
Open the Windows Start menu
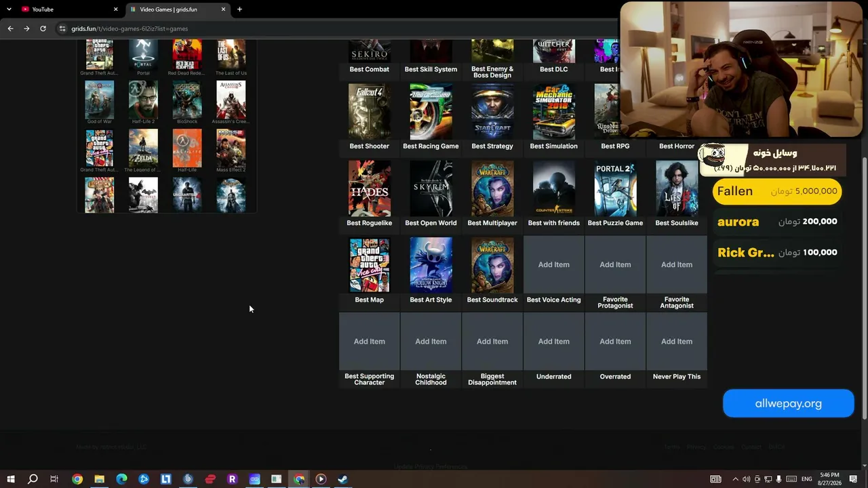click(10, 479)
